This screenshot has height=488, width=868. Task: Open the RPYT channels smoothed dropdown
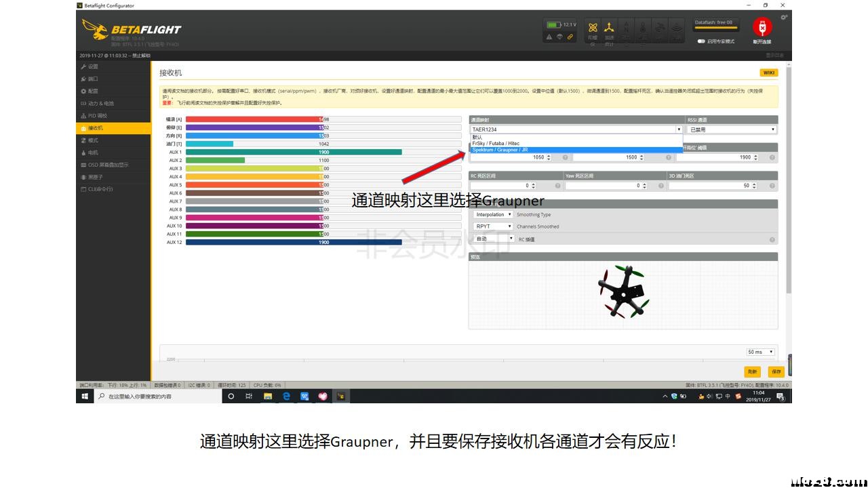click(494, 226)
